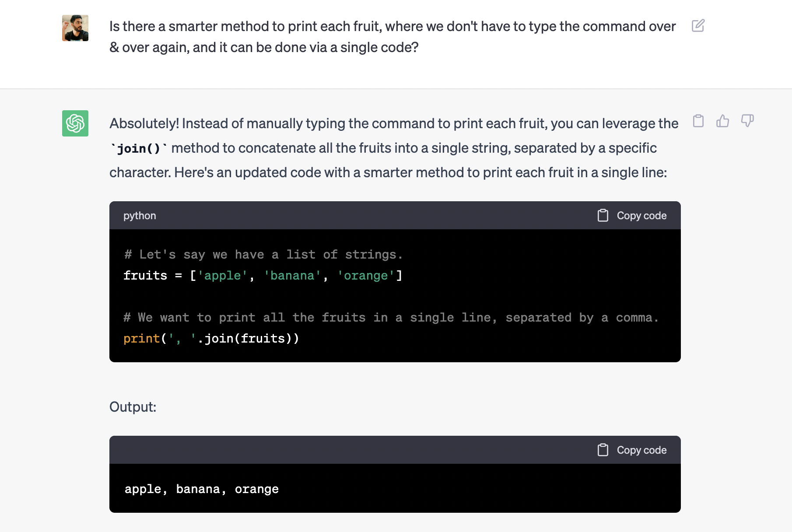
Task: Click the fruits list definition line
Action: click(x=263, y=275)
